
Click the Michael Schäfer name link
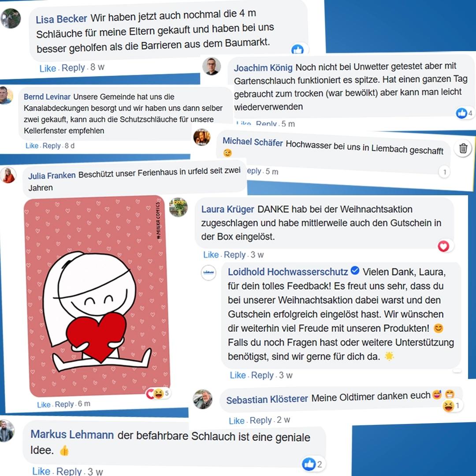(x=253, y=142)
